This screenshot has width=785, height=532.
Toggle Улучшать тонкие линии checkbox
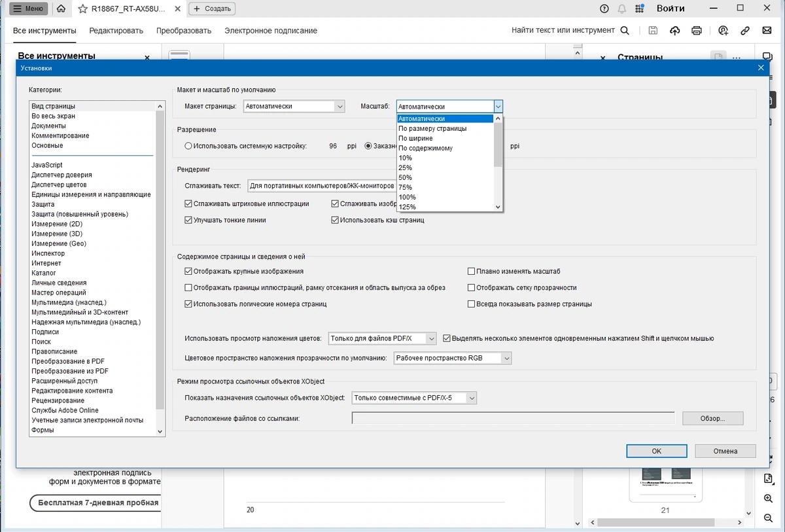click(x=188, y=221)
